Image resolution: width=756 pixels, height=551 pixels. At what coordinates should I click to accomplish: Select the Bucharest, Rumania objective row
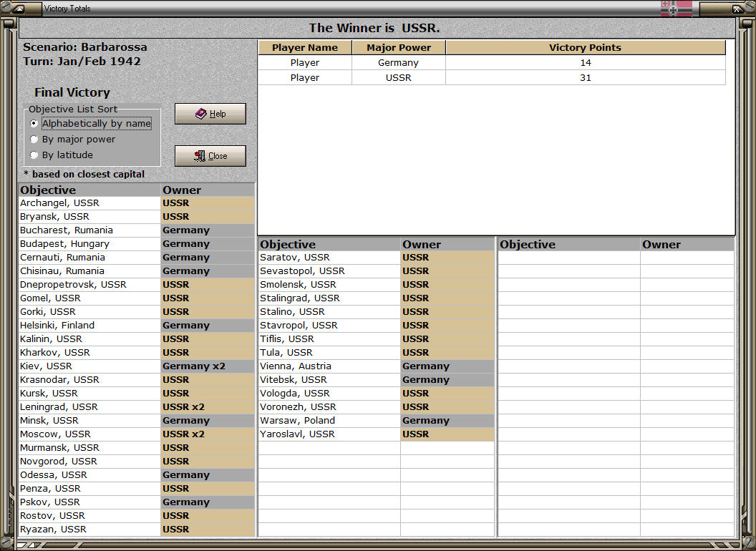point(137,230)
